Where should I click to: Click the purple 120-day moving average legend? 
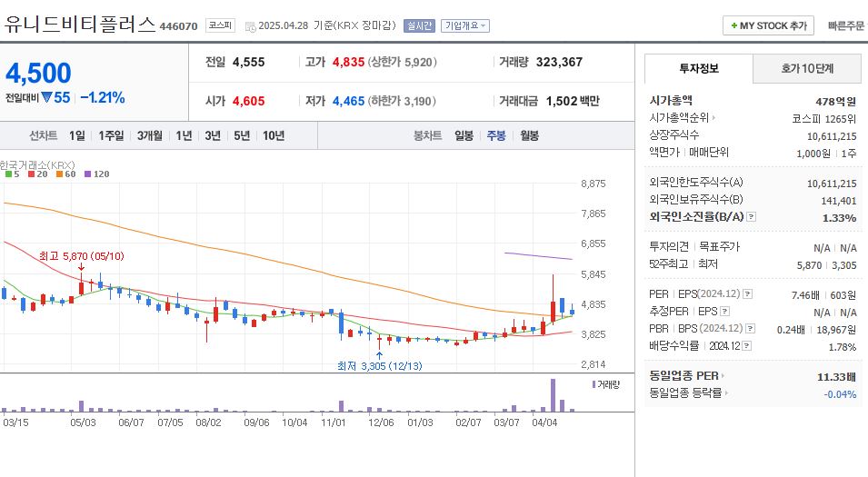point(97,174)
